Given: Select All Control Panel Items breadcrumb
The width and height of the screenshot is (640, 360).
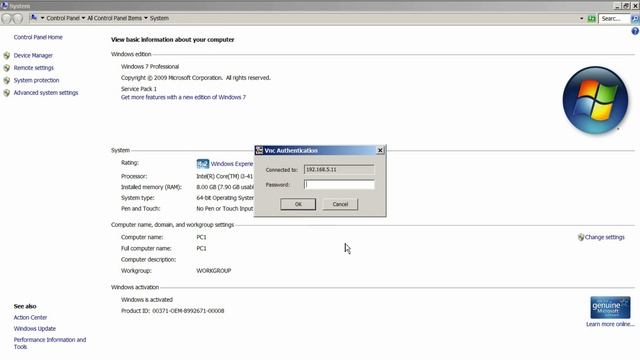Looking at the screenshot, I should (115, 18).
